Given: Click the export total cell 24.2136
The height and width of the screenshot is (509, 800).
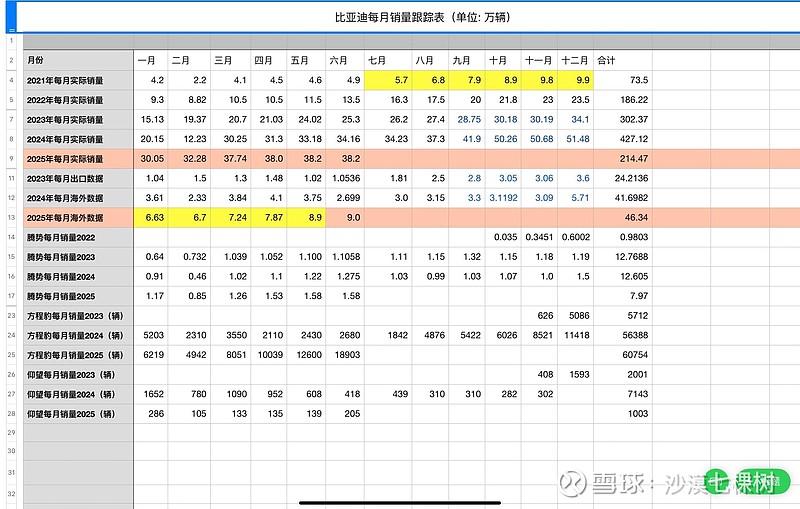Looking at the screenshot, I should click(623, 179).
